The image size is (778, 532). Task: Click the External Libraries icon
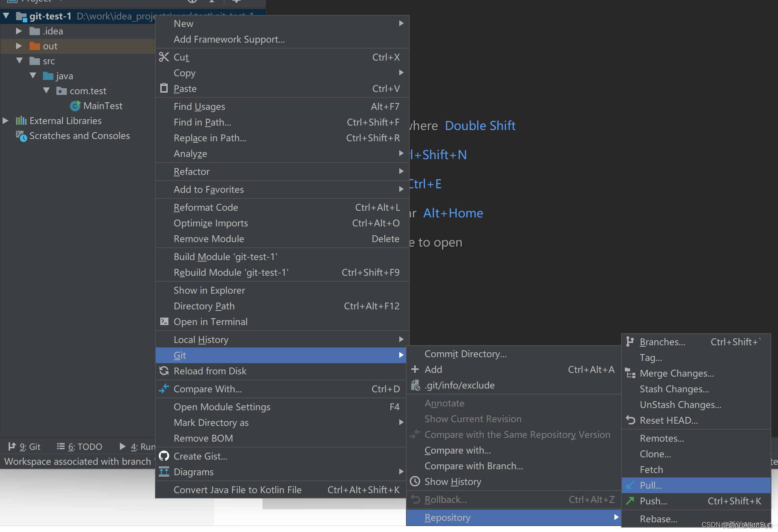(x=21, y=120)
